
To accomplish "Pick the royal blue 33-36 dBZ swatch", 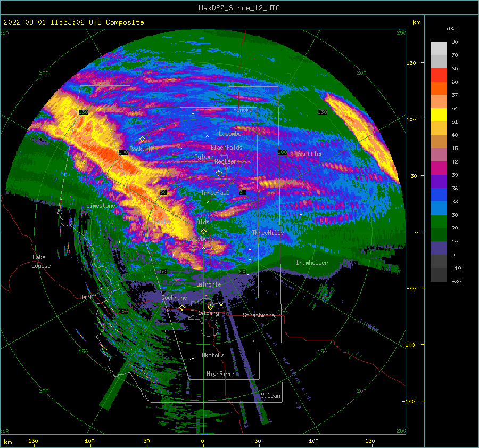I will pyautogui.click(x=439, y=195).
